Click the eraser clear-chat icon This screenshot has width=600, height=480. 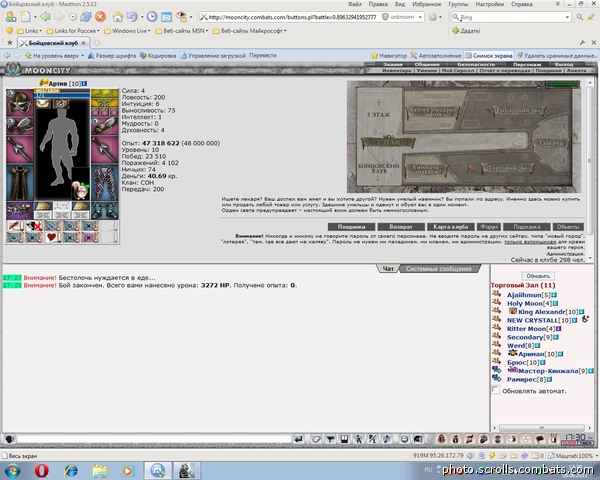[x=316, y=439]
